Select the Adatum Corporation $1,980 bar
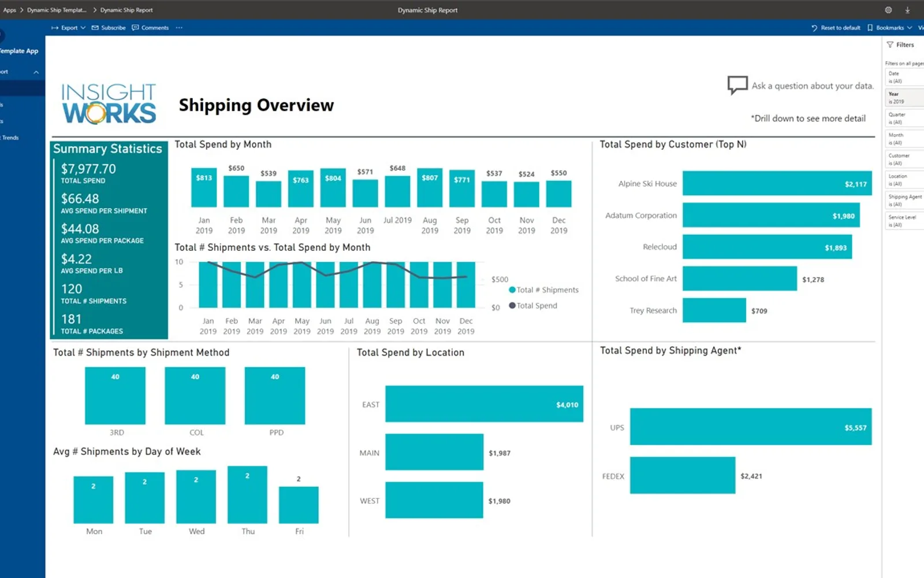 (771, 216)
